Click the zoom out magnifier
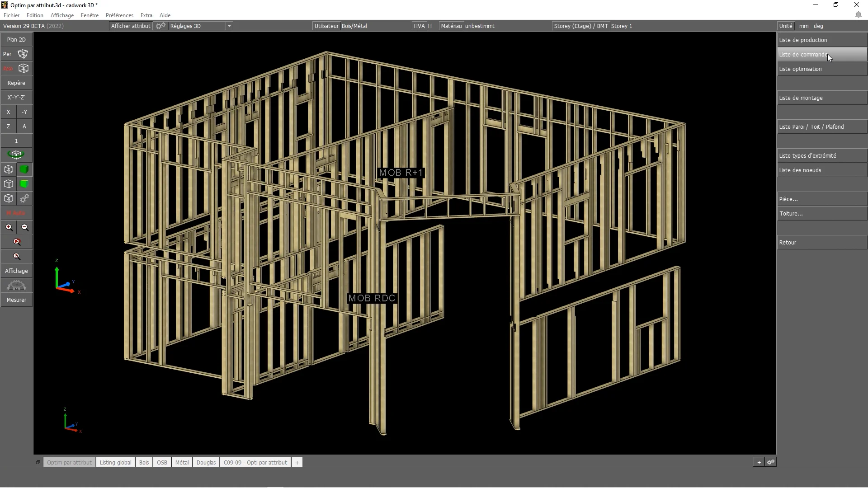 25,228
